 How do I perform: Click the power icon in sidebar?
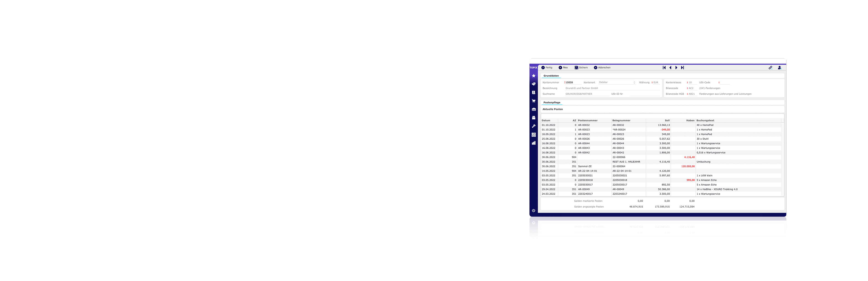coord(533,211)
